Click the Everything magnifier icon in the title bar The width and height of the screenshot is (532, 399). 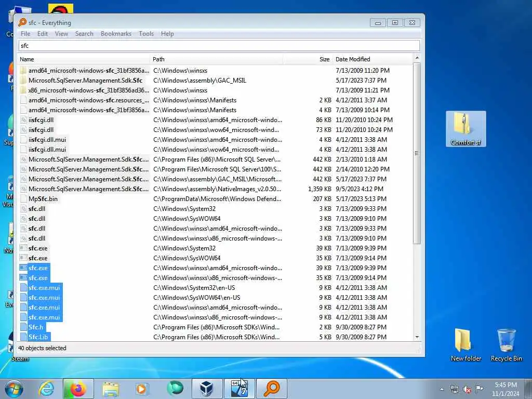(22, 22)
